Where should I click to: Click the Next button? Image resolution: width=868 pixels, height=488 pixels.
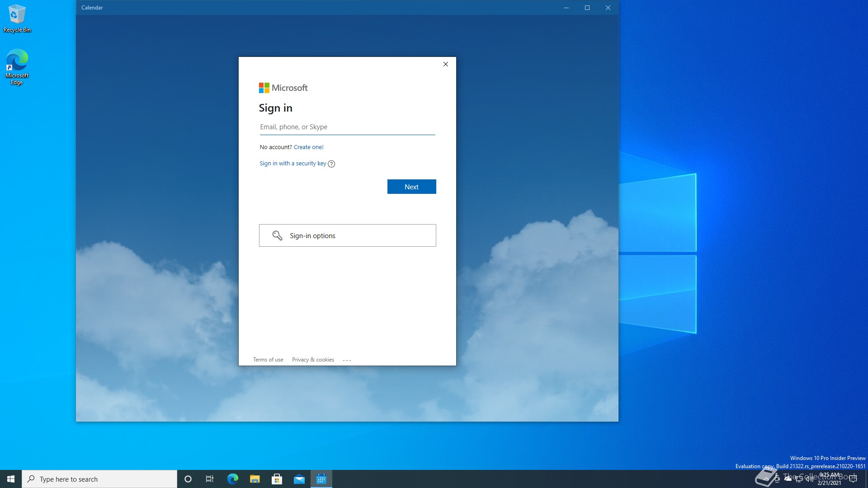pyautogui.click(x=411, y=187)
